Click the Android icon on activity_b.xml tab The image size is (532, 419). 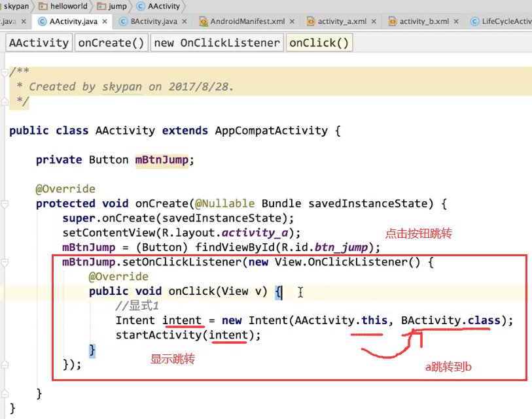(x=391, y=20)
